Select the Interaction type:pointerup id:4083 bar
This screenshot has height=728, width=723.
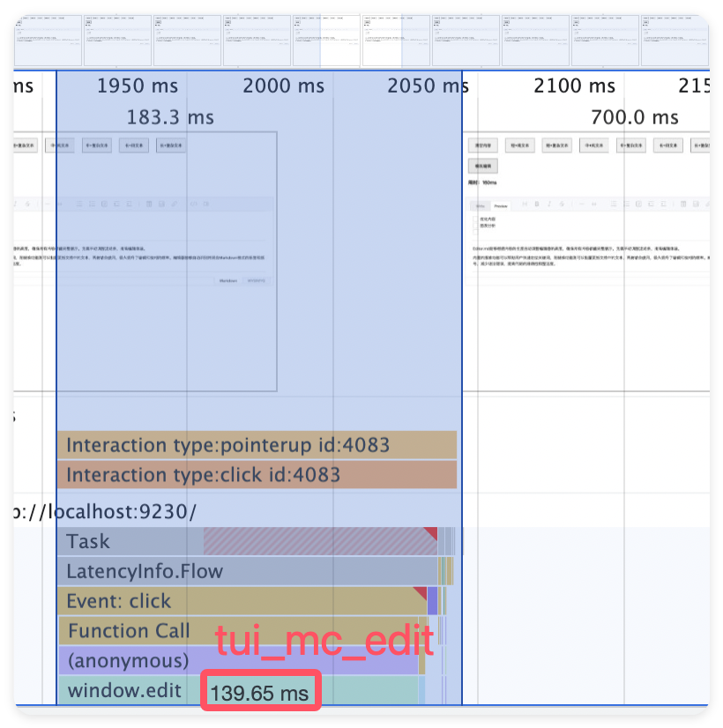(x=257, y=445)
